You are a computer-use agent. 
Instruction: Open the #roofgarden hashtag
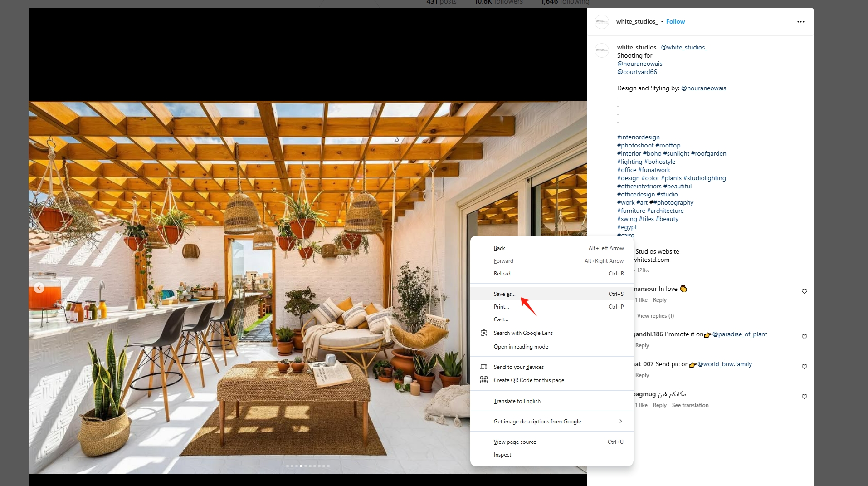point(708,153)
